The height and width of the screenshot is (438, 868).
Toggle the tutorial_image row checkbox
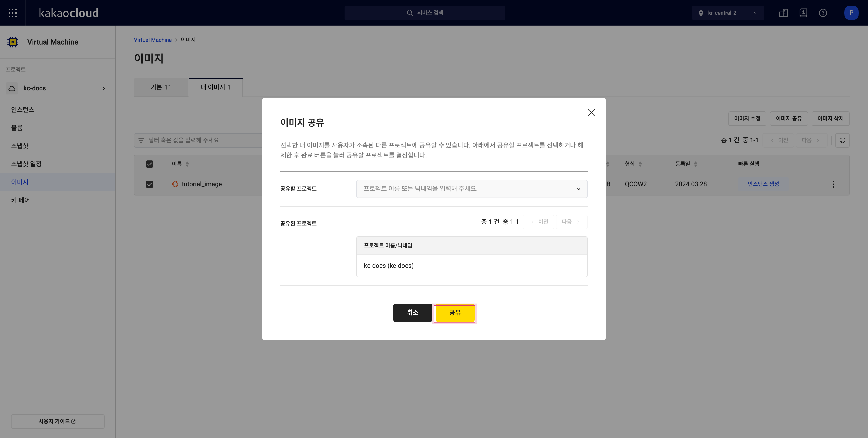[x=150, y=184]
